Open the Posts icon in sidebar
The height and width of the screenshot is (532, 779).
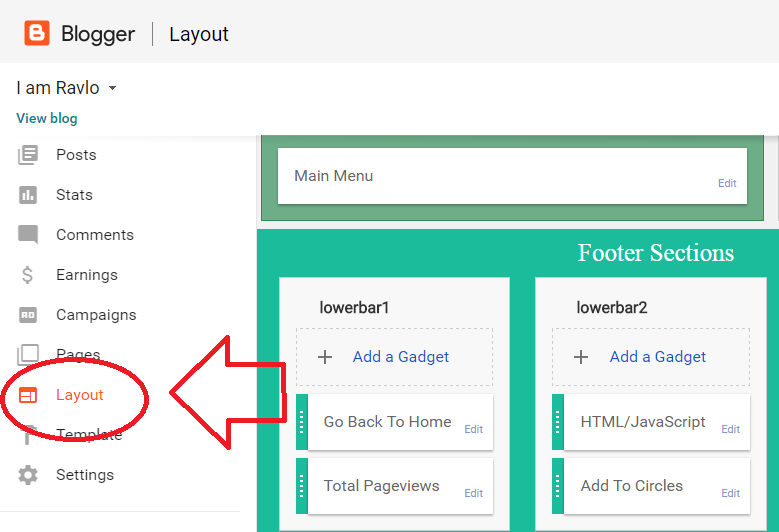pos(28,154)
